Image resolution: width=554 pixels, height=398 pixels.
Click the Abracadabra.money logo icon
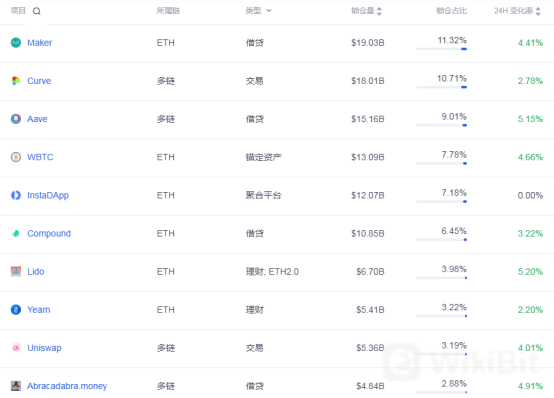16,386
